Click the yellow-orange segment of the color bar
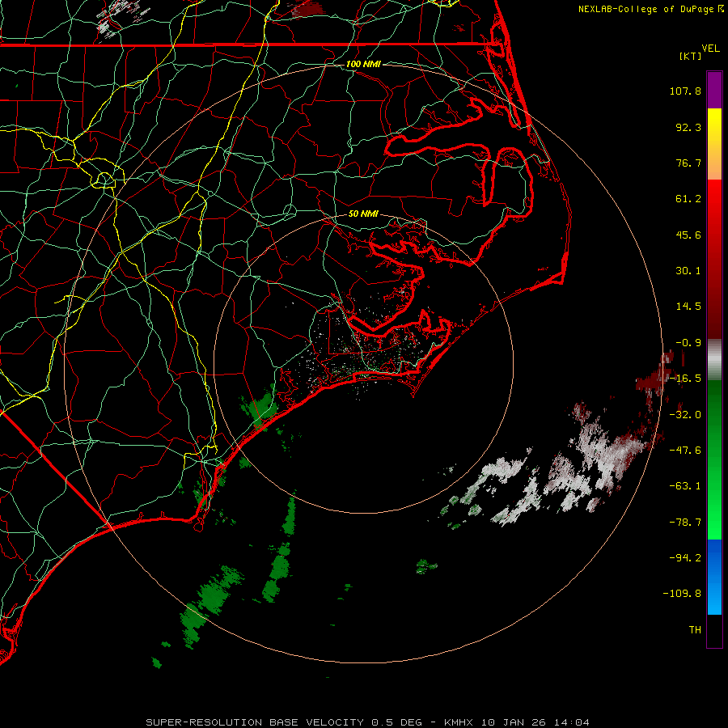The width and height of the screenshot is (728, 728). 714,144
